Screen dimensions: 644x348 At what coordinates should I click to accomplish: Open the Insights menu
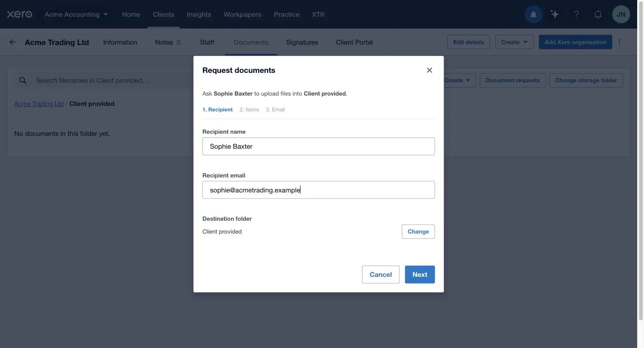[199, 15]
